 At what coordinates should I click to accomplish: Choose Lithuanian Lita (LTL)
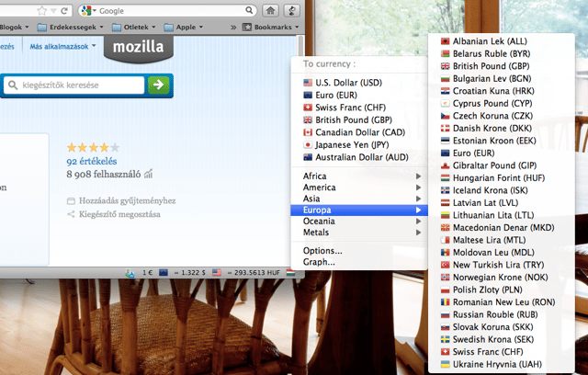pos(501,215)
